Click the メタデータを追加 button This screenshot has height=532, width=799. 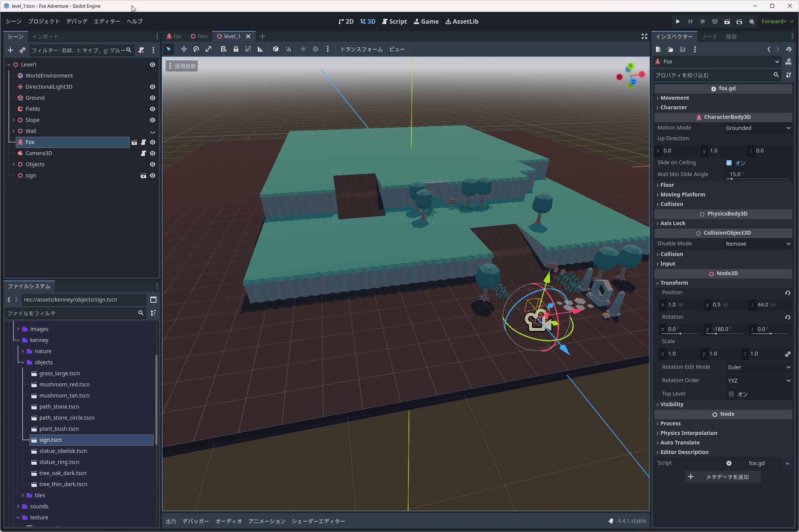click(x=723, y=477)
